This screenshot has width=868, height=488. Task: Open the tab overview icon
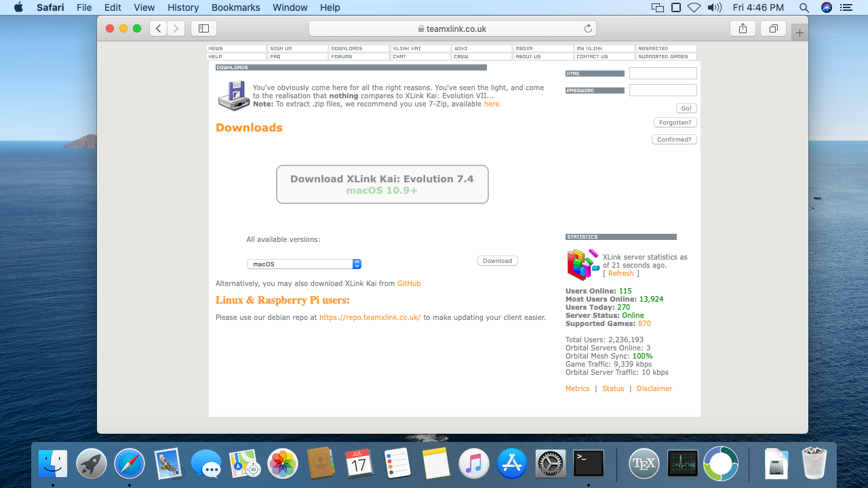pos(773,28)
